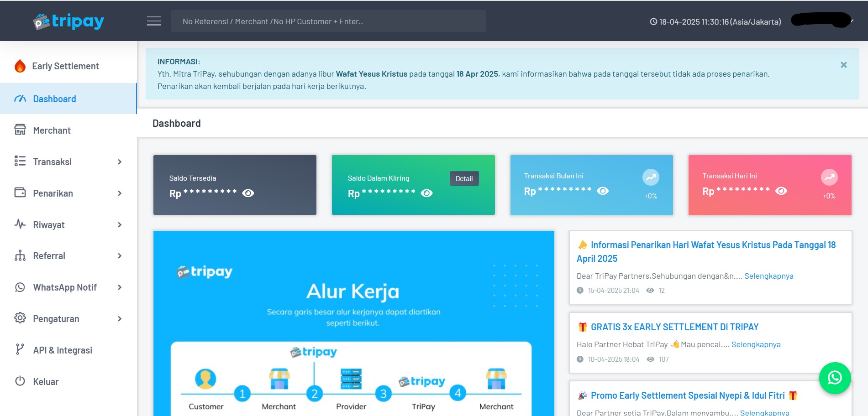Viewport: 868px width, 416px height.
Task: Expand the Referral submenu chevron
Action: [x=120, y=256]
